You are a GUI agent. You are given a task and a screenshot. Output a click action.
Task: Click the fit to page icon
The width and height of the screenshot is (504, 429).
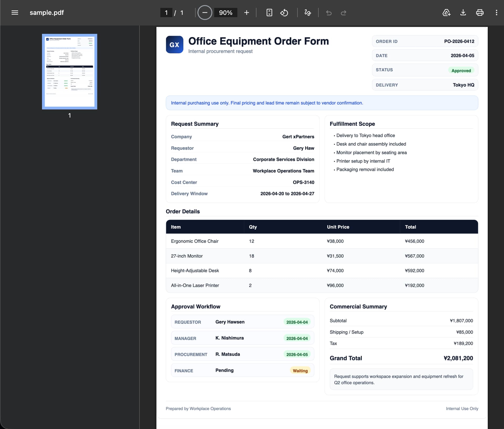click(269, 13)
